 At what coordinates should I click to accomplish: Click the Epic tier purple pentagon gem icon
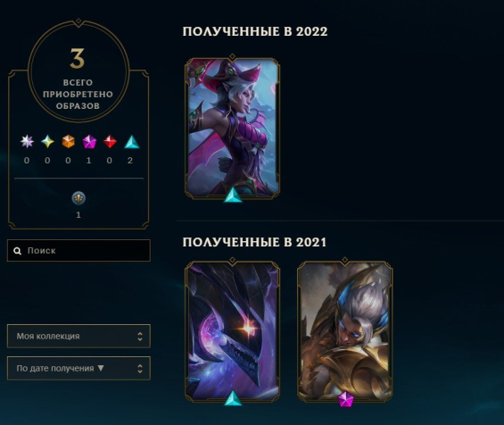[x=89, y=141]
